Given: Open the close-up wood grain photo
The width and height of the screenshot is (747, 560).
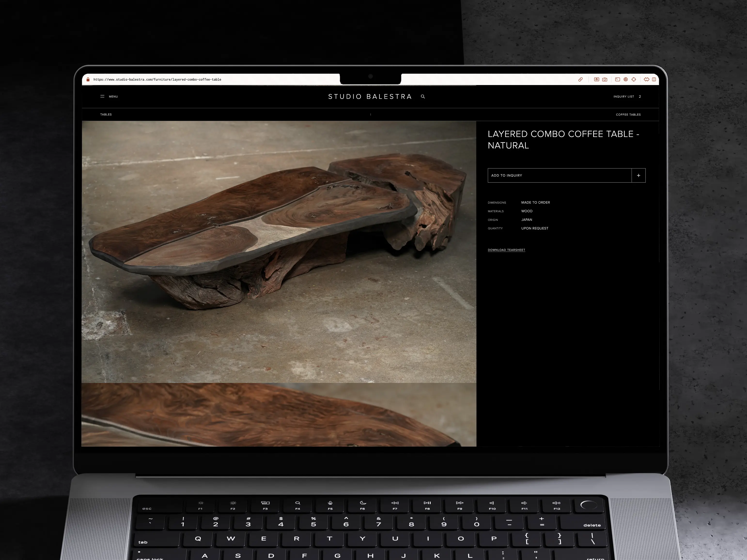Looking at the screenshot, I should 279,415.
